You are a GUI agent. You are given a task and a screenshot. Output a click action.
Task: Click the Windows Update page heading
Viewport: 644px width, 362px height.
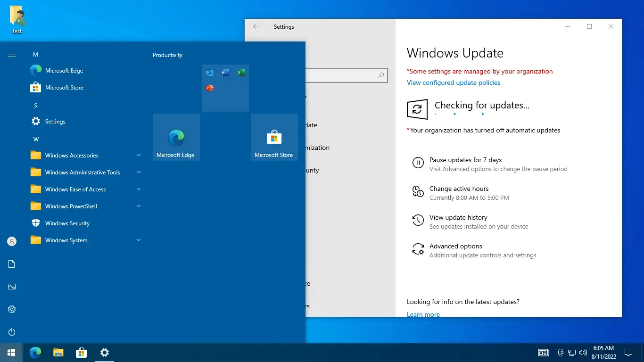[455, 53]
